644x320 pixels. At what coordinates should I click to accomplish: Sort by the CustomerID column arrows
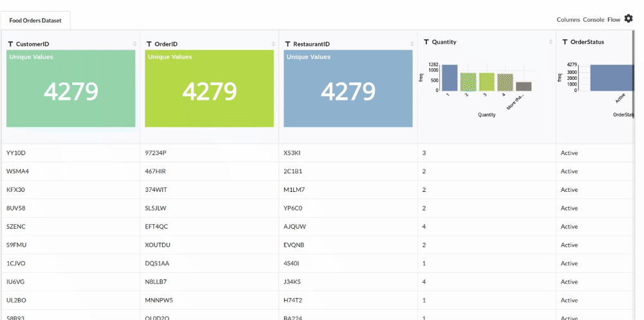coord(135,44)
